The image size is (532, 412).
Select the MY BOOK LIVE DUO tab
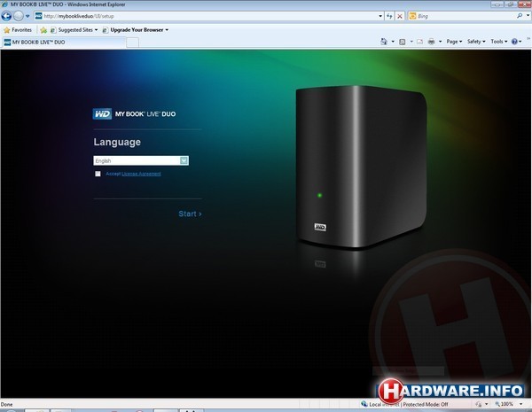pos(64,42)
